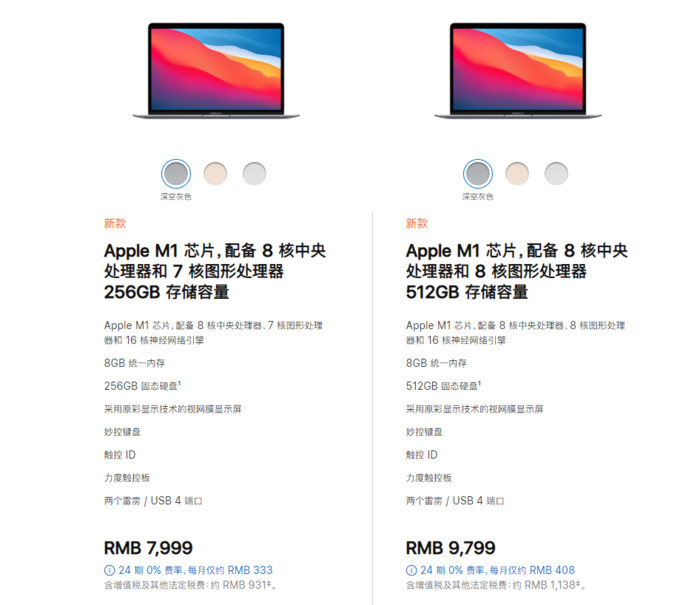Open 24-month installment link for RMB 408
This screenshot has width=700, height=605.
(497, 570)
